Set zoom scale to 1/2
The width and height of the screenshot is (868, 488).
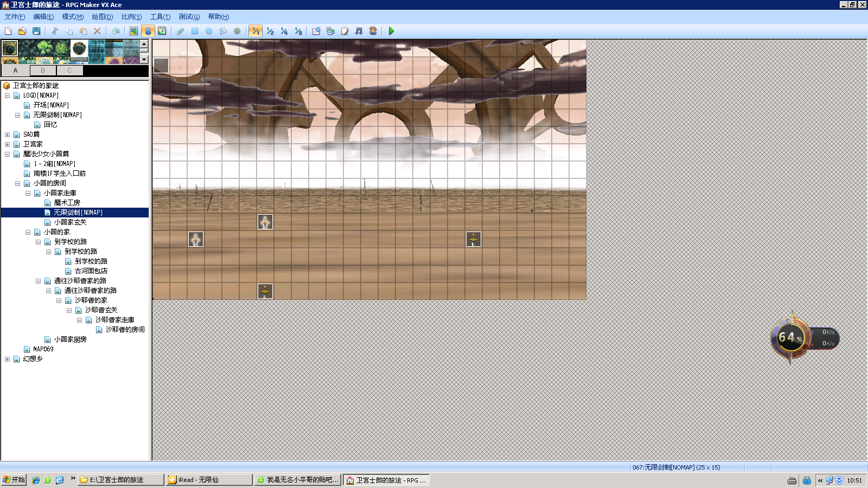point(270,31)
